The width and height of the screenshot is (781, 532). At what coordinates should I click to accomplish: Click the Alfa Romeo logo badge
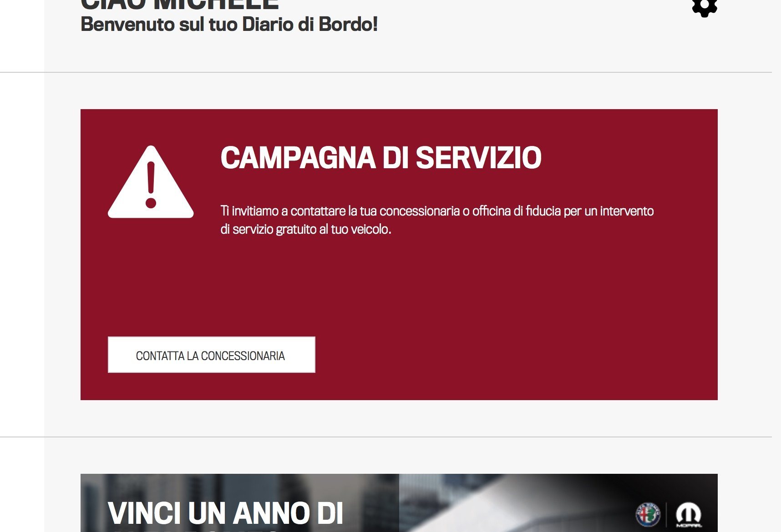pyautogui.click(x=648, y=515)
